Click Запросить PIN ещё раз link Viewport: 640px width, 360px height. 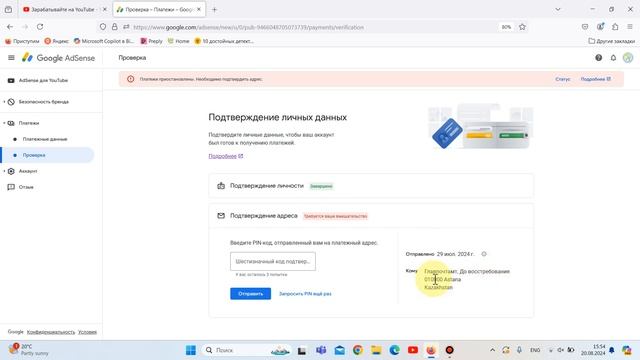305,293
